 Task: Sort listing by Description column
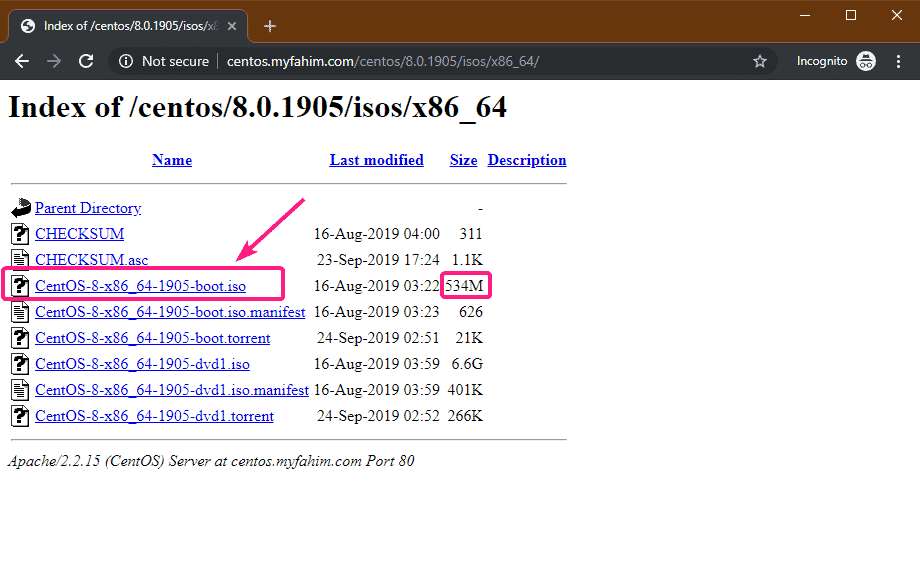point(527,160)
